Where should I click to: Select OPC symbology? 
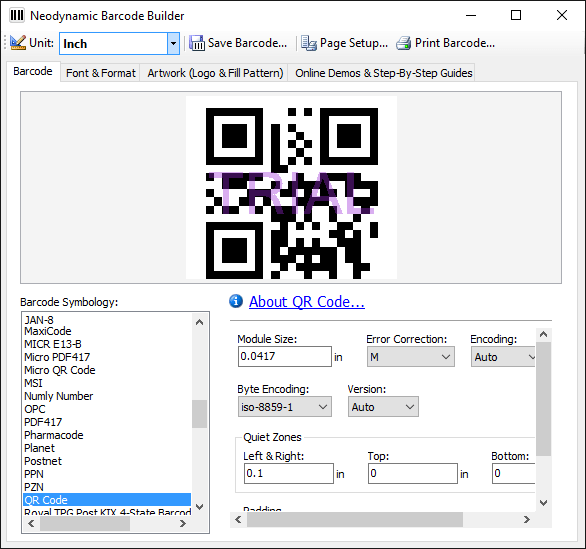[x=107, y=409]
